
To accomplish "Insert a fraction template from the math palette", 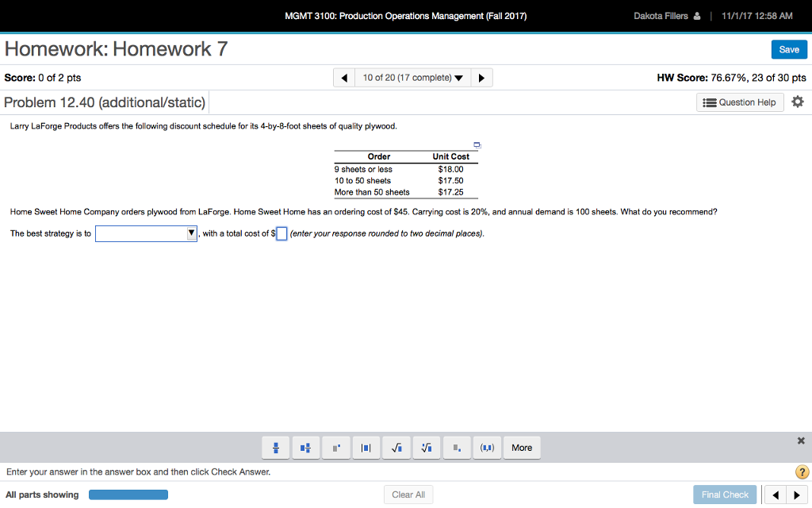I will point(275,447).
